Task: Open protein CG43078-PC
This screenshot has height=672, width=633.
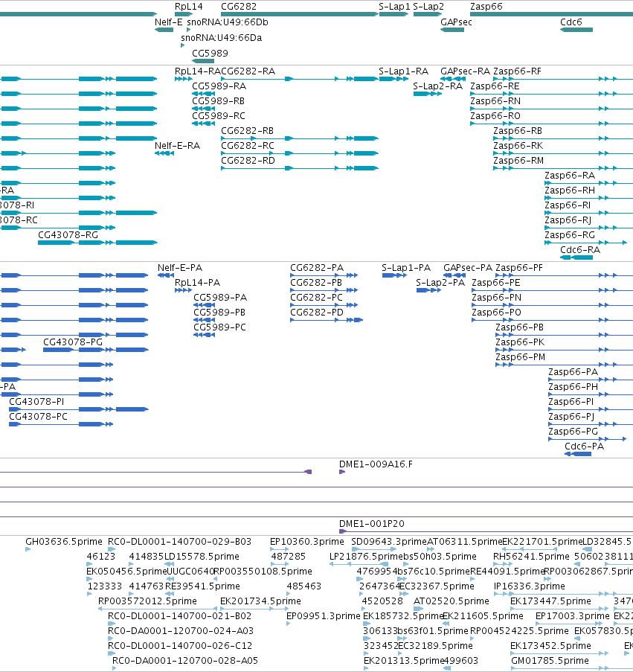Action: (38, 417)
